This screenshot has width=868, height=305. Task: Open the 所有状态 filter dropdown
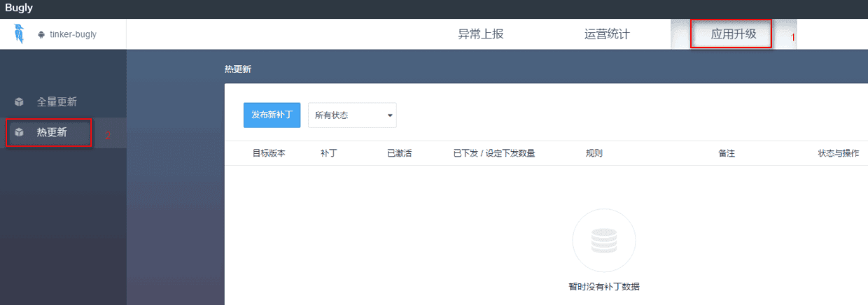click(x=352, y=115)
